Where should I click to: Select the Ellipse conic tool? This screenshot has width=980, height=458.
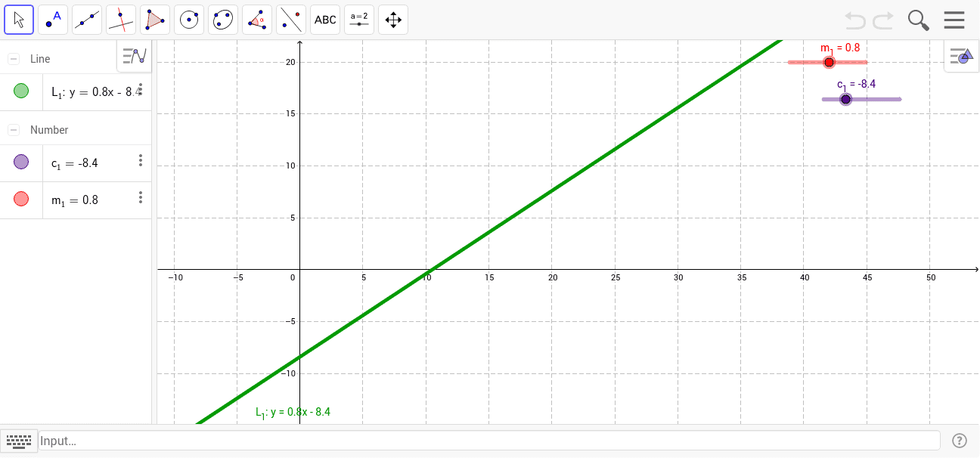(223, 20)
